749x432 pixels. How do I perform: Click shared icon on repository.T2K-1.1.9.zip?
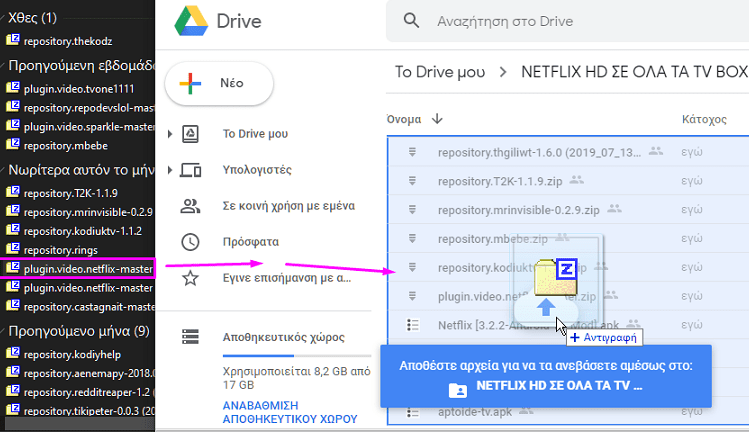(577, 180)
